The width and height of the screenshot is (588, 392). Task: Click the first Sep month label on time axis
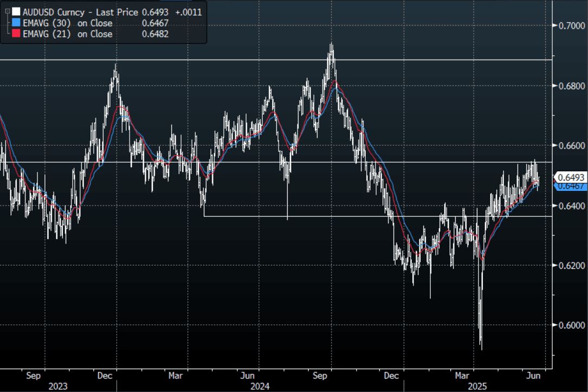(33, 375)
